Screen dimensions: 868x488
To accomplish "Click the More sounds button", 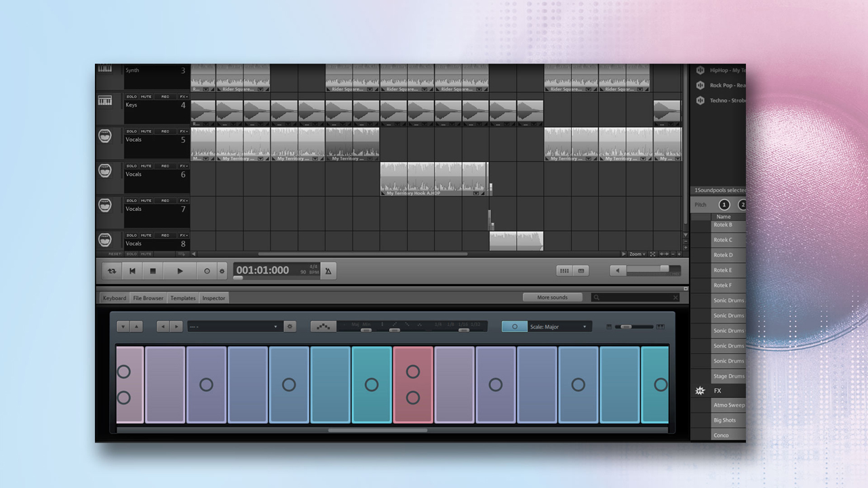I will coord(553,298).
